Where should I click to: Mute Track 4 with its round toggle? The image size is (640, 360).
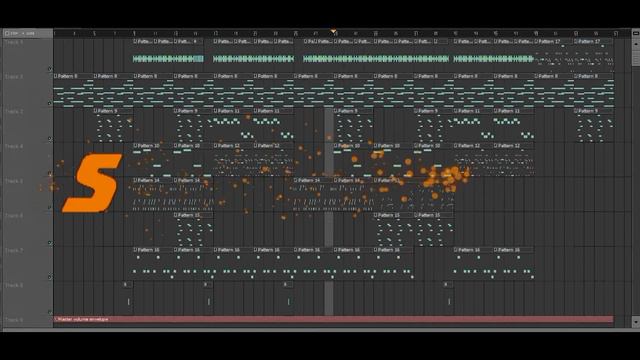coord(50,173)
